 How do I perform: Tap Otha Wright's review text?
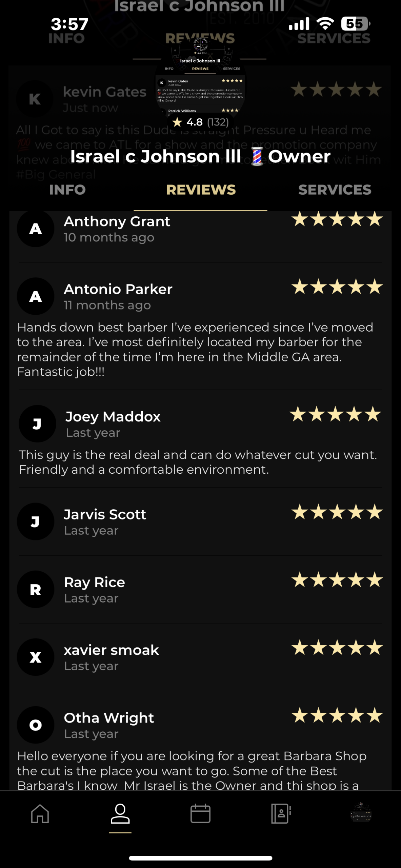[x=192, y=771]
